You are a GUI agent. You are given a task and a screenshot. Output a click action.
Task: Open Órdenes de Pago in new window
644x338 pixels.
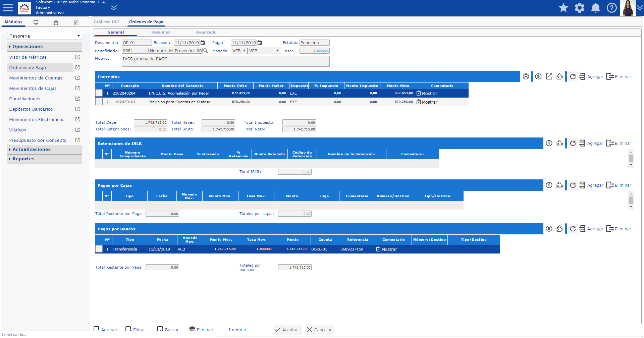(77, 67)
